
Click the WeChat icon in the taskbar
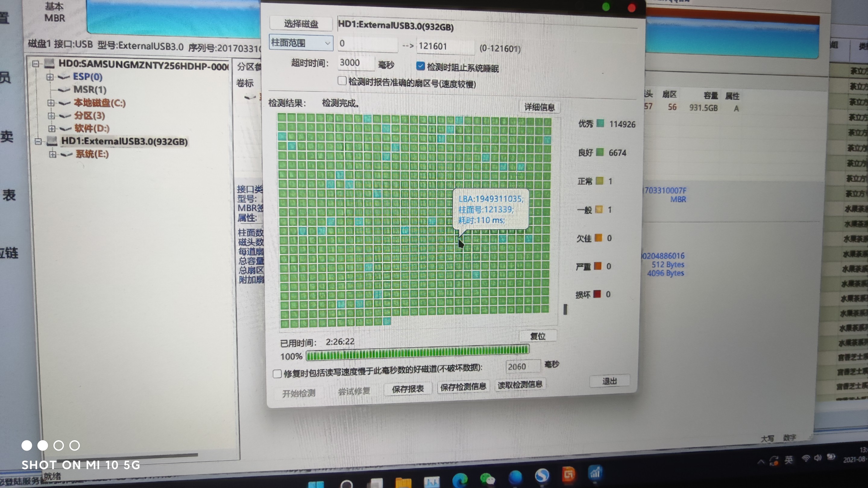pos(487,479)
